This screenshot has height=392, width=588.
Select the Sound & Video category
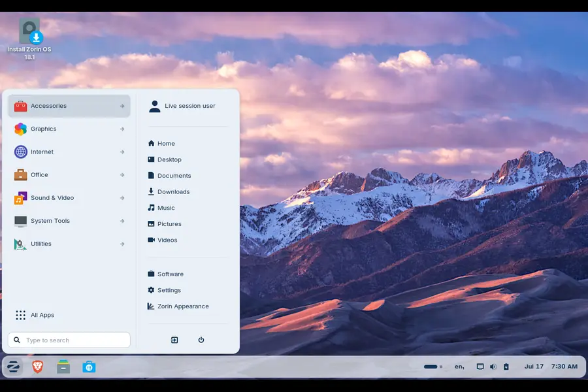click(x=69, y=198)
